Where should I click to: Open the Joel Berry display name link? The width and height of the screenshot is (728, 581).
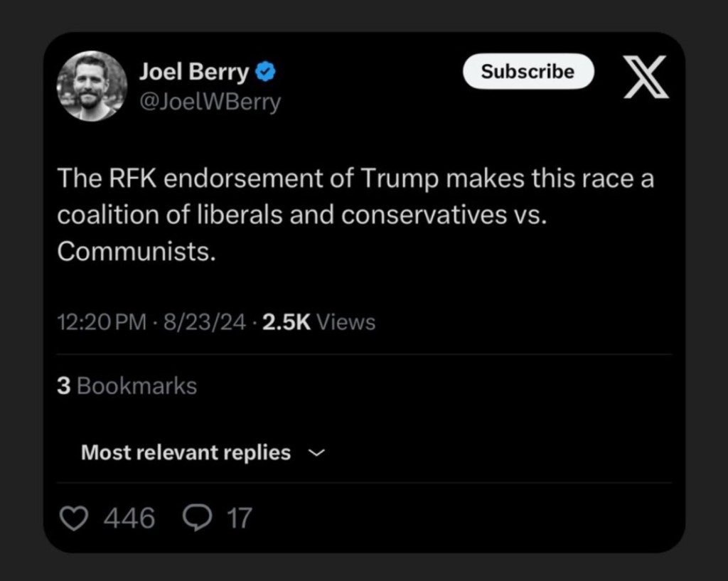[x=194, y=72]
